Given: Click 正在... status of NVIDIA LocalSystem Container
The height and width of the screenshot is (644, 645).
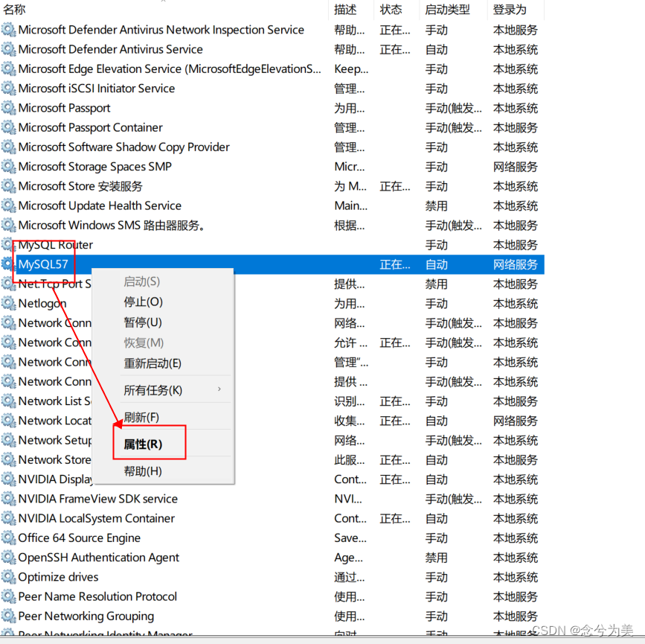Looking at the screenshot, I should point(395,518).
